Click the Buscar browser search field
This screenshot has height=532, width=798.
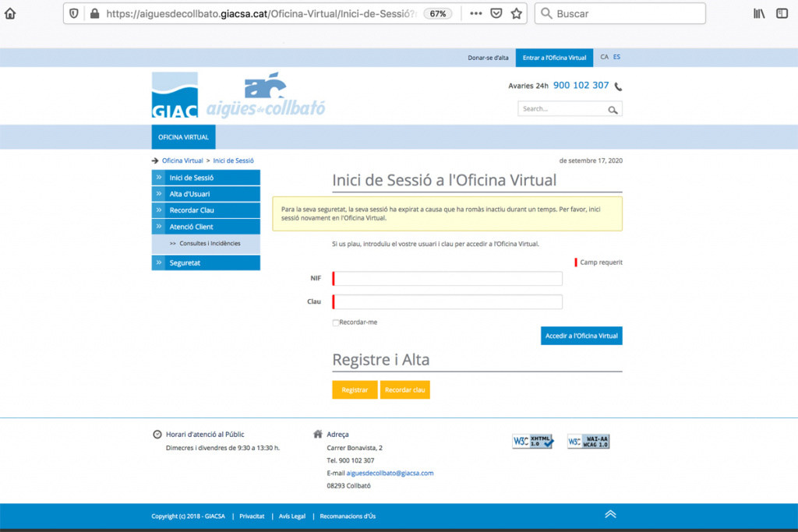[x=620, y=14]
